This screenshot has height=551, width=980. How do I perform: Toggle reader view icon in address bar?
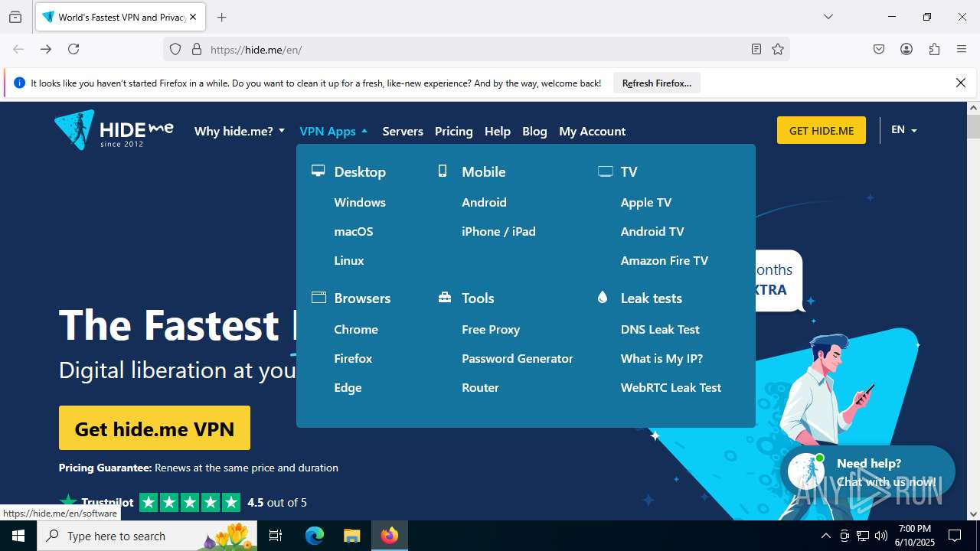(x=756, y=49)
